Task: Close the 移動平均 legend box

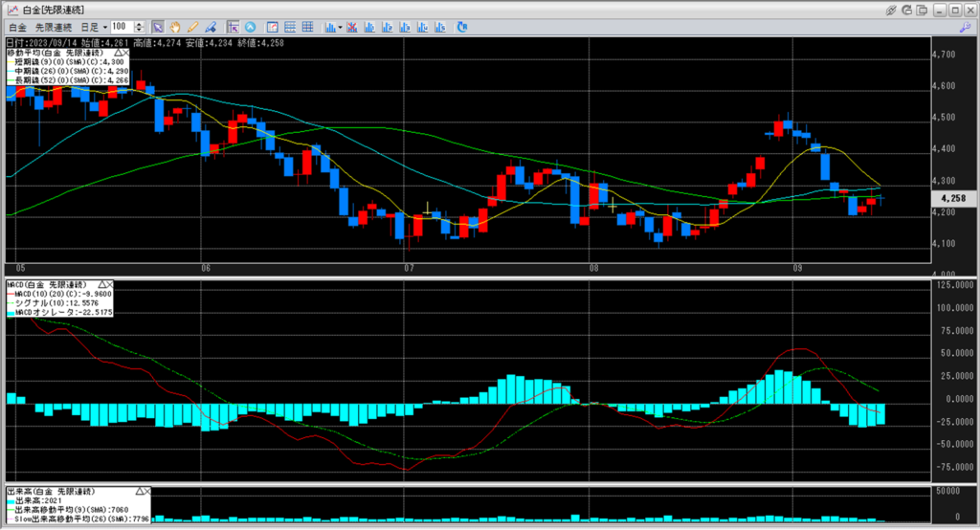Action: (126, 52)
